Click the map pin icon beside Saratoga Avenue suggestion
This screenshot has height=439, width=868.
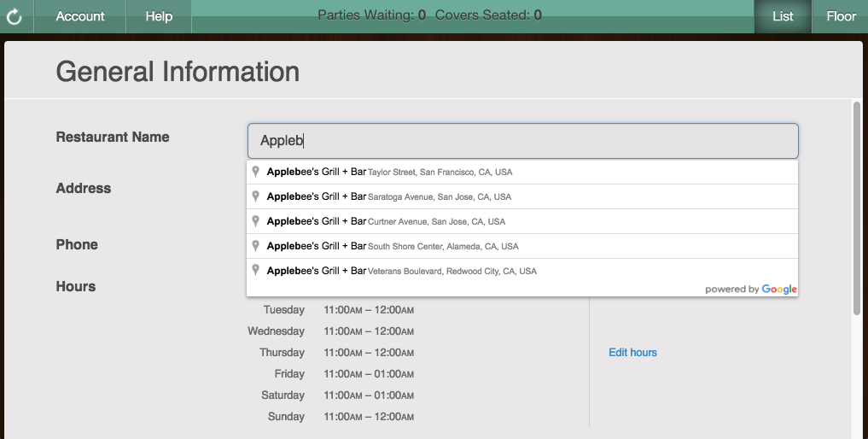tap(255, 196)
